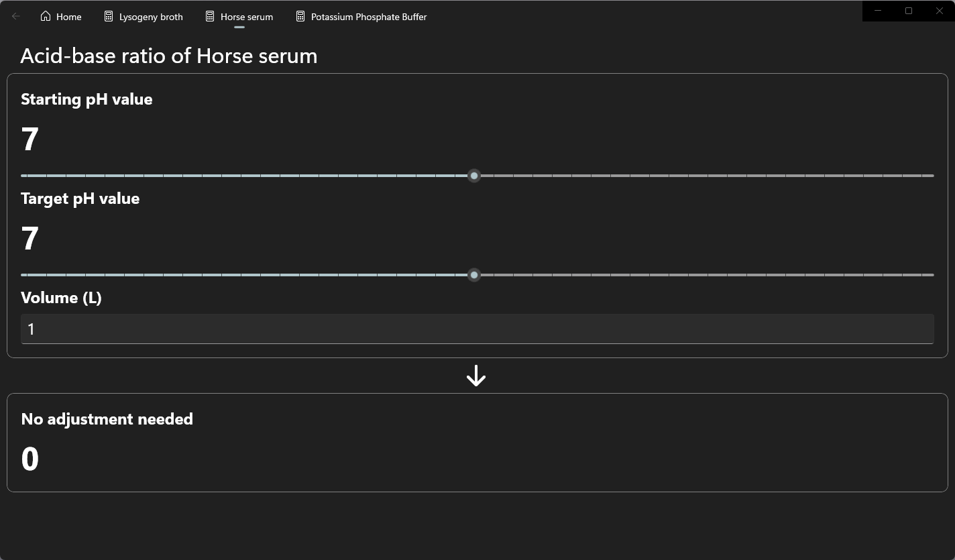Click the back arrow navigation icon
Viewport: 955px width, 560px height.
pyautogui.click(x=16, y=17)
